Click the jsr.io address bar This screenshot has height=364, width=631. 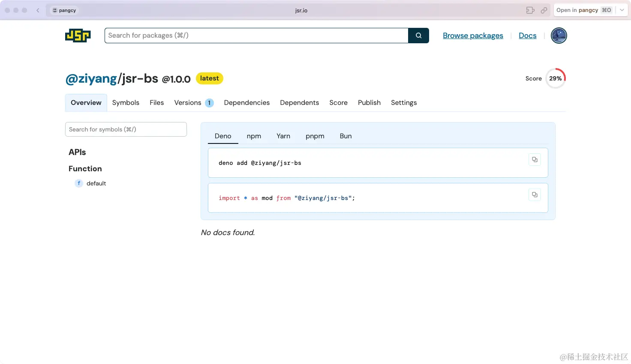pos(301,10)
